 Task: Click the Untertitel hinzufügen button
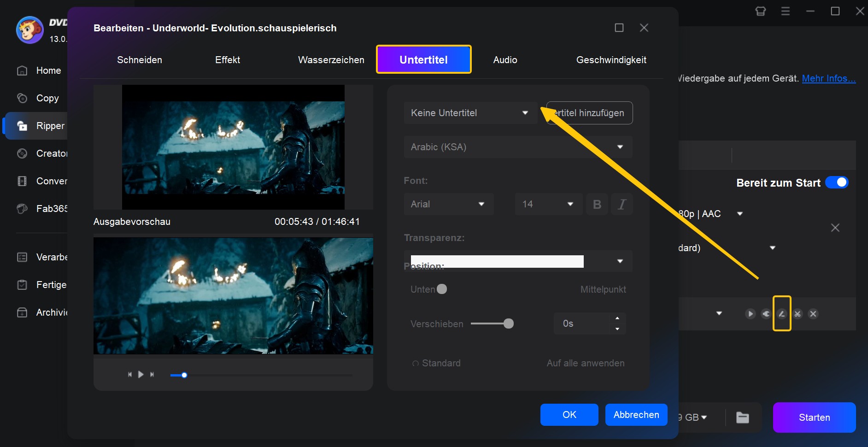590,113
